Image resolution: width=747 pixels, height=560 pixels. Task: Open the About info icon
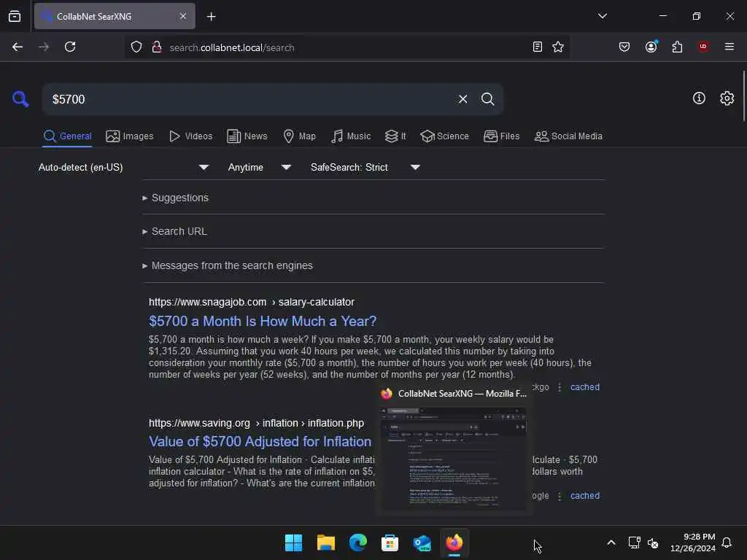click(699, 98)
